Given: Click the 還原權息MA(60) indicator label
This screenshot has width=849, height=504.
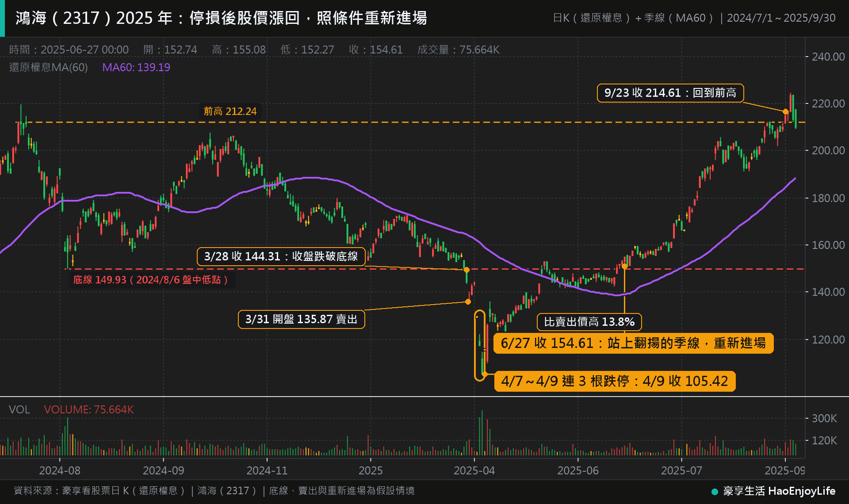Looking at the screenshot, I should coord(49,67).
